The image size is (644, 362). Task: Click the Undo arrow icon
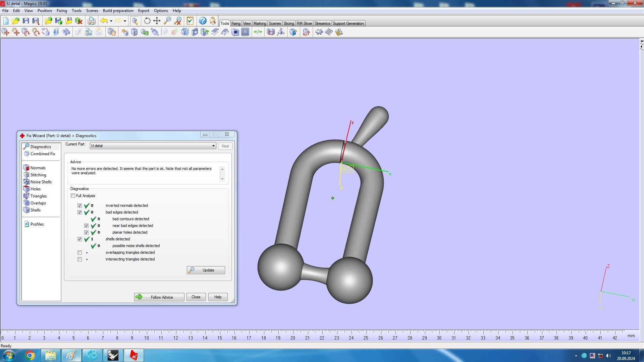104,21
